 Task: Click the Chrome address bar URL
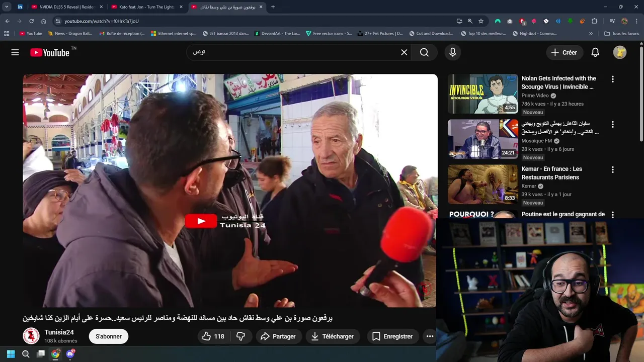tap(102, 21)
